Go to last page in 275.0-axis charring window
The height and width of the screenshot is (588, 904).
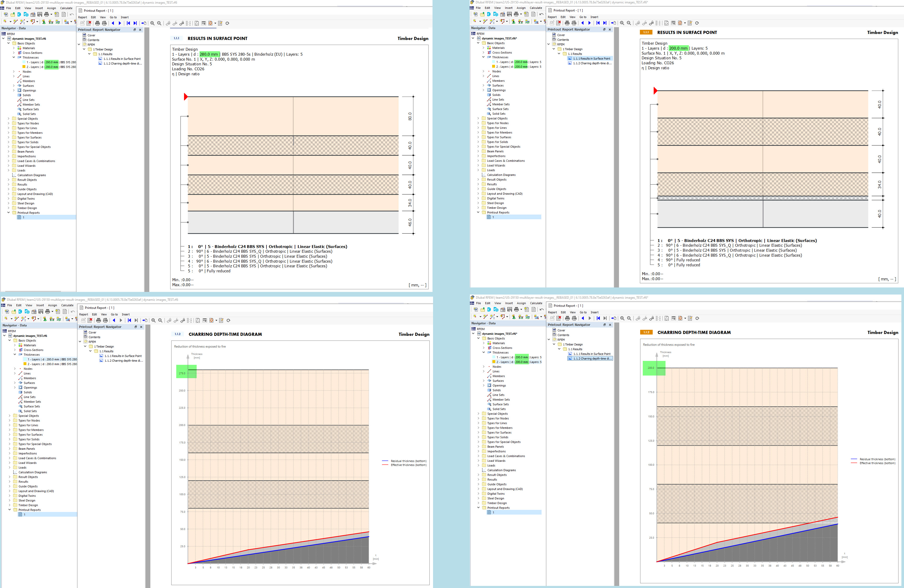pyautogui.click(x=136, y=320)
